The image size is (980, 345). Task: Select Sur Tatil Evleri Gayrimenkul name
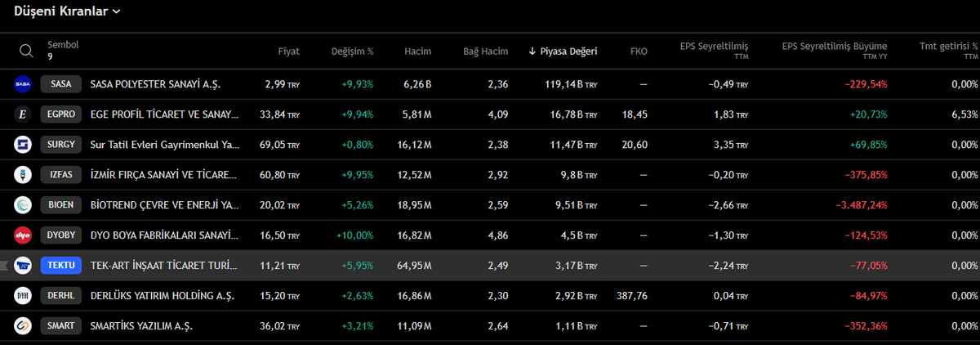pyautogui.click(x=164, y=145)
